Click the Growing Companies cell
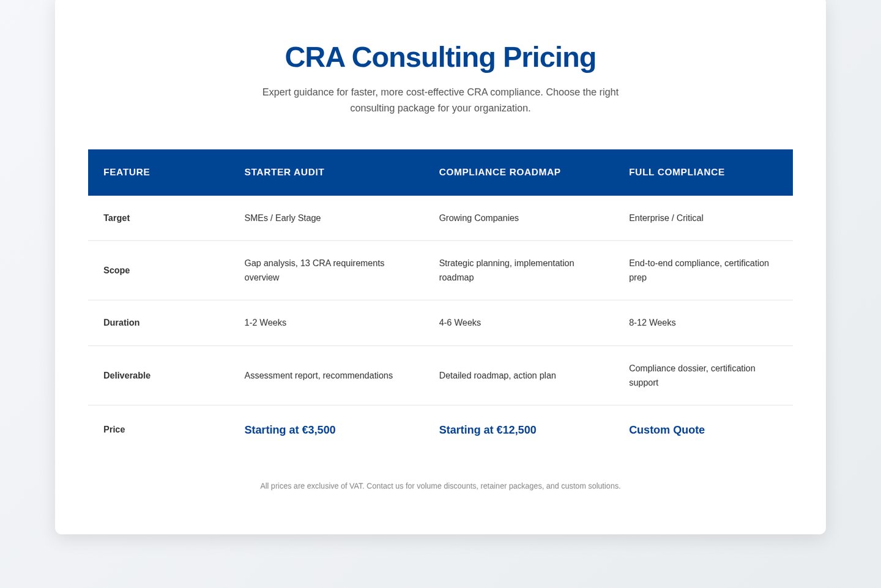The height and width of the screenshot is (588, 881). 478,218
